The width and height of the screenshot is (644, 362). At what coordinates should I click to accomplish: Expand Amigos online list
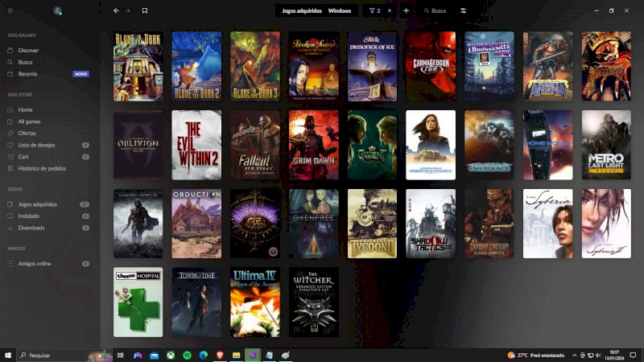pyautogui.click(x=35, y=263)
